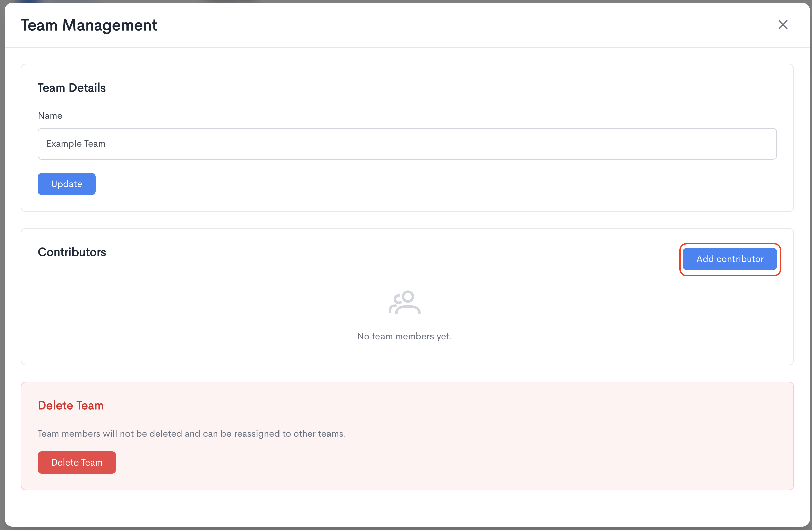
Task: Click the team members reassignment warning text
Action: point(191,433)
